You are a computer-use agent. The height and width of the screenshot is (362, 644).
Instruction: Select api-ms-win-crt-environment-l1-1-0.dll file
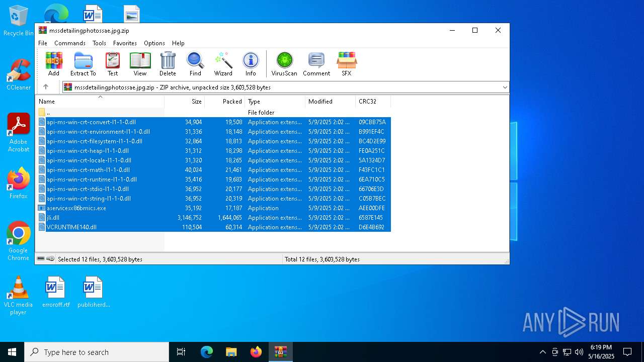pyautogui.click(x=213, y=132)
